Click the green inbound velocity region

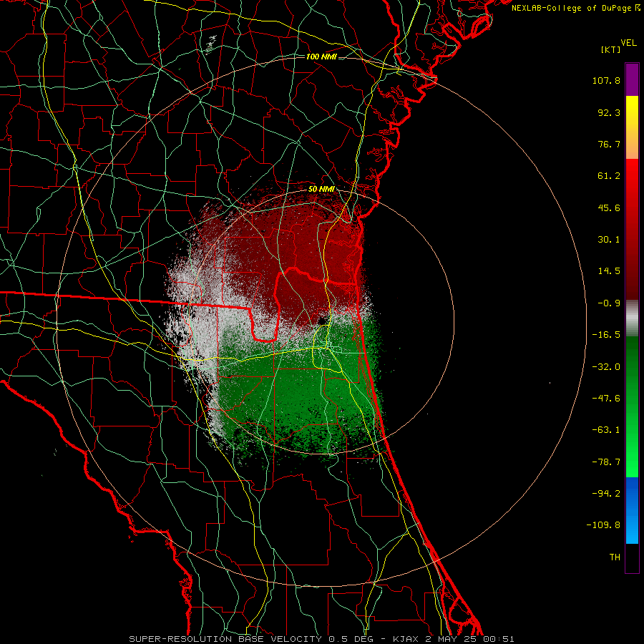300,390
